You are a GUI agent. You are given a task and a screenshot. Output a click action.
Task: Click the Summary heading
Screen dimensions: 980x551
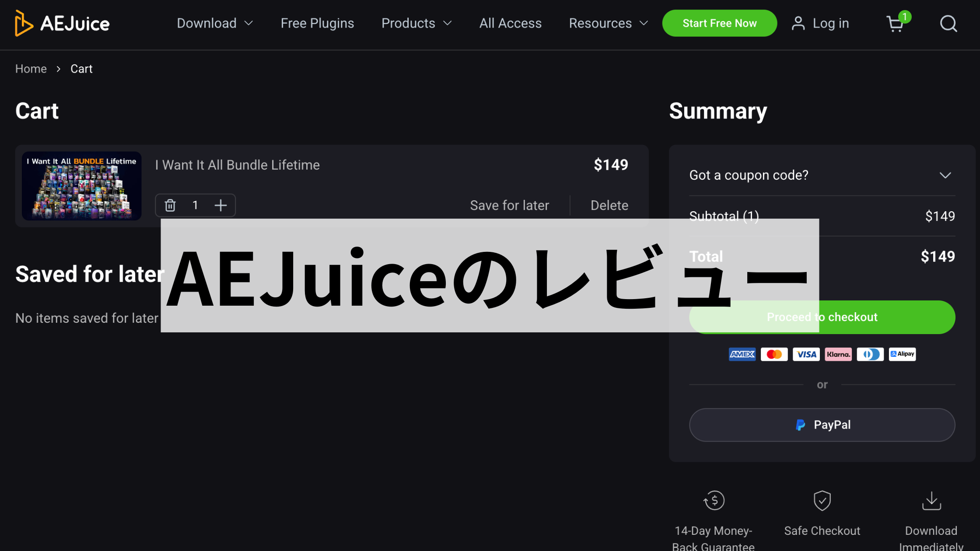pos(718,111)
